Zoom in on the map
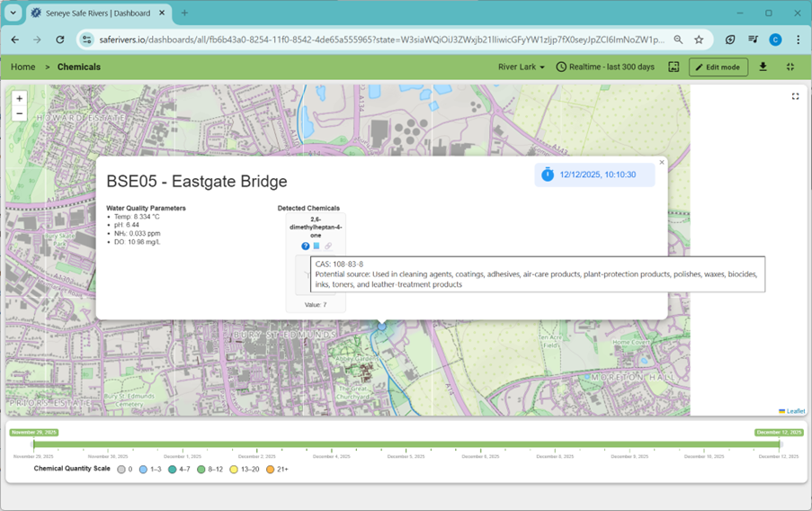Screen dimensions: 812x511 (19, 98)
